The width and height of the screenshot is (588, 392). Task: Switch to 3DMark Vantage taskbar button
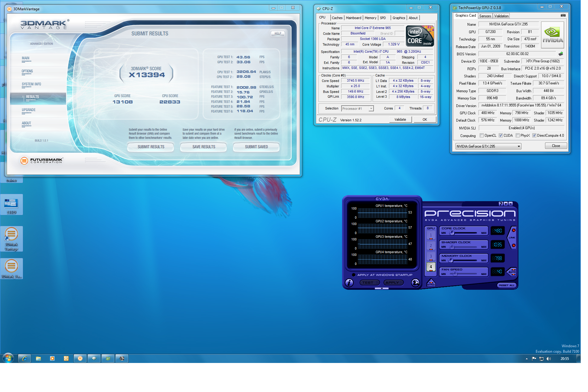click(x=80, y=358)
